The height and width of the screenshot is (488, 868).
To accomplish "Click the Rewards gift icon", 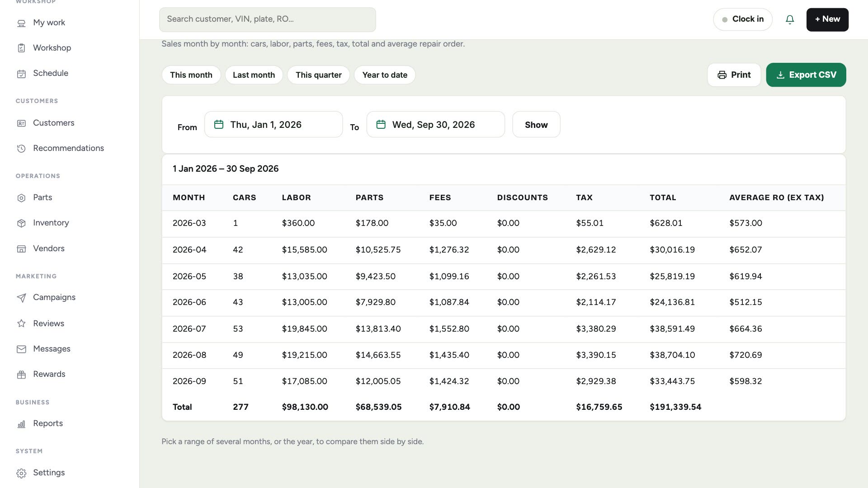I will [21, 375].
